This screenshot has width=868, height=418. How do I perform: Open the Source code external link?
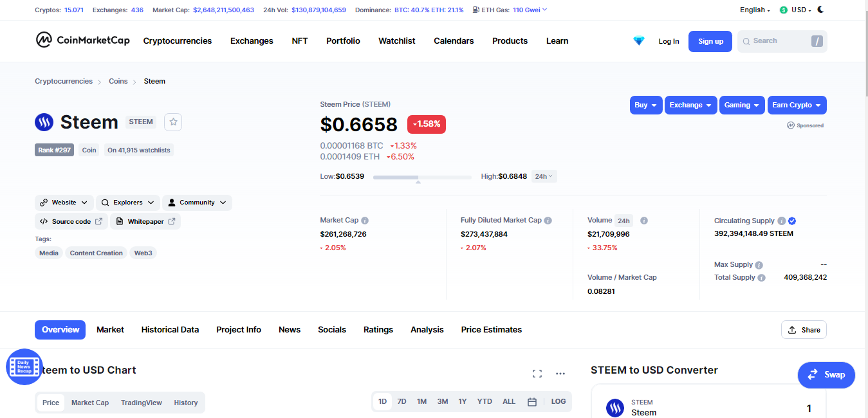[x=71, y=221]
